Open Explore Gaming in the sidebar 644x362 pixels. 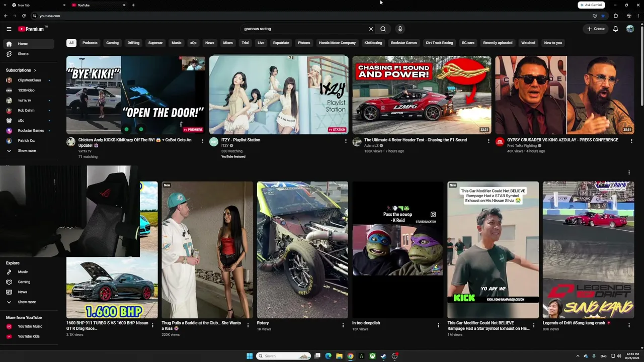click(29, 282)
